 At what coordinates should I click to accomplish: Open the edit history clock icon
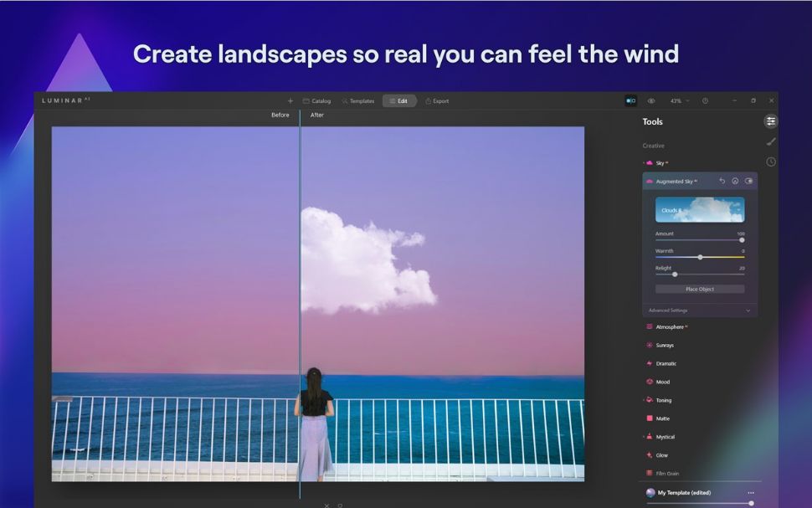pos(770,162)
